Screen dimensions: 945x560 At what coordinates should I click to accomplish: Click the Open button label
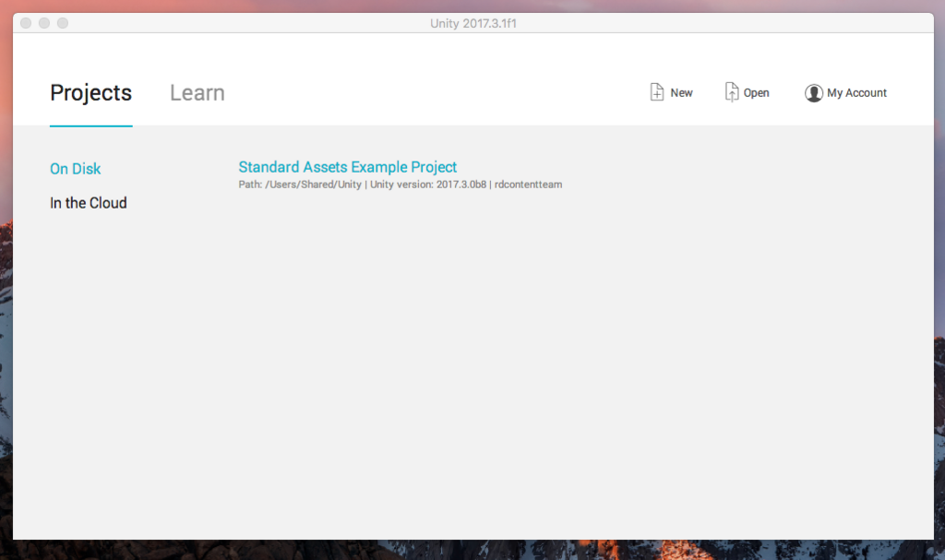pos(757,93)
